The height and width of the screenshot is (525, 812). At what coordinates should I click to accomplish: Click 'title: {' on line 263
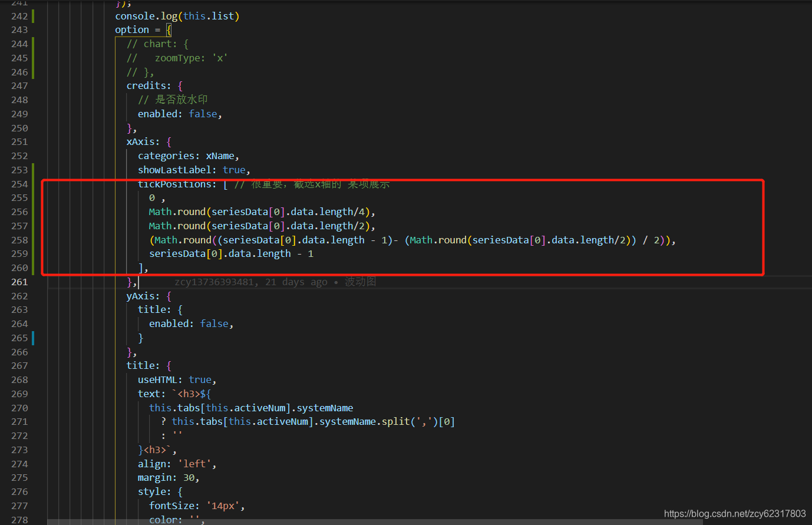(160, 309)
